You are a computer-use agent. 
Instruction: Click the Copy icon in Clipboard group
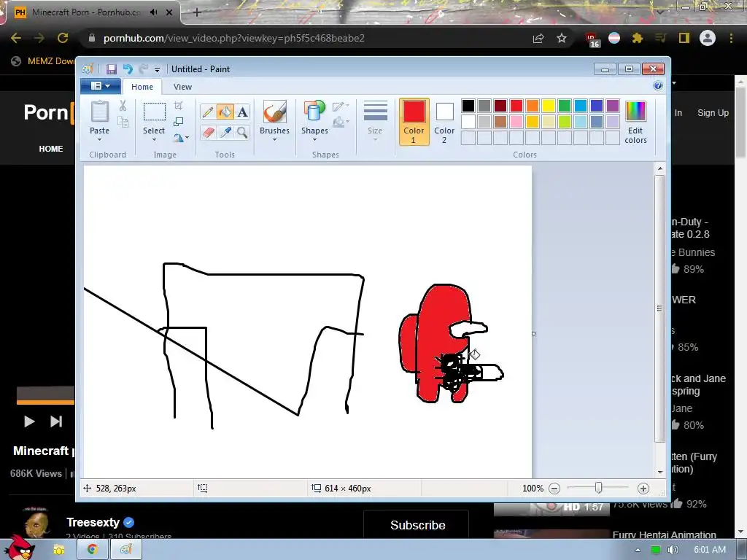(123, 122)
